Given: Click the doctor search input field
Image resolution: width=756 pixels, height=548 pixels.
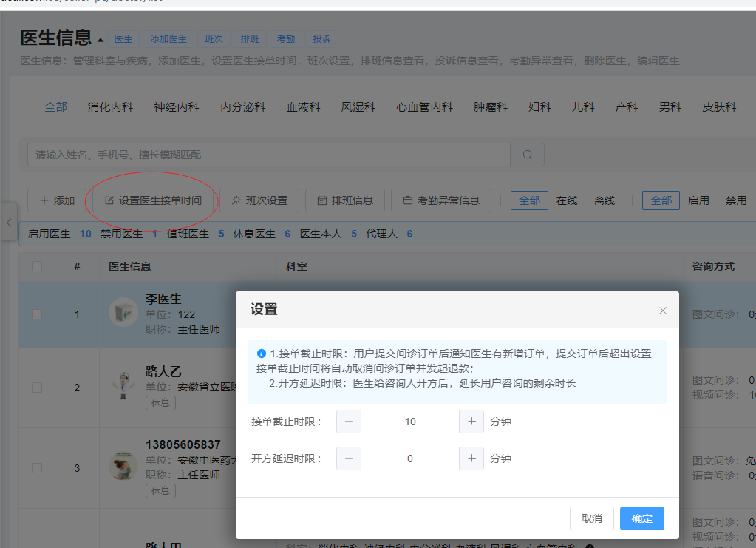Looking at the screenshot, I should pyautogui.click(x=269, y=155).
